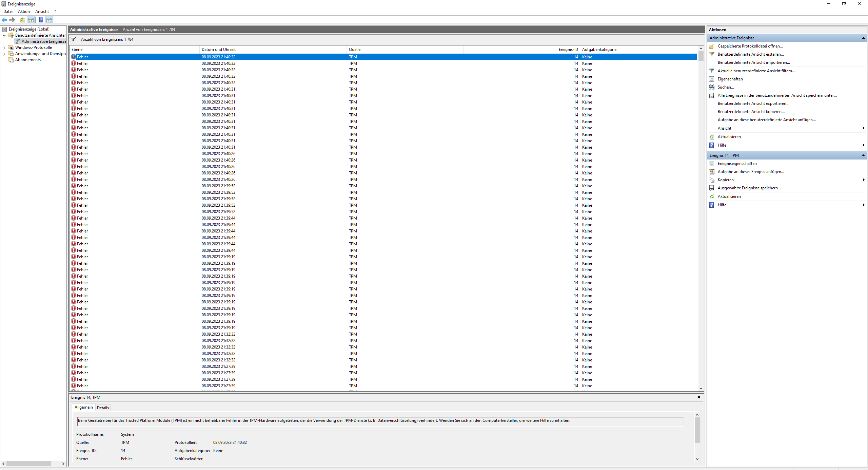Screen dimensions: 868x470
Task: Expand the Windows-Protokolle tree node
Action: (4, 48)
